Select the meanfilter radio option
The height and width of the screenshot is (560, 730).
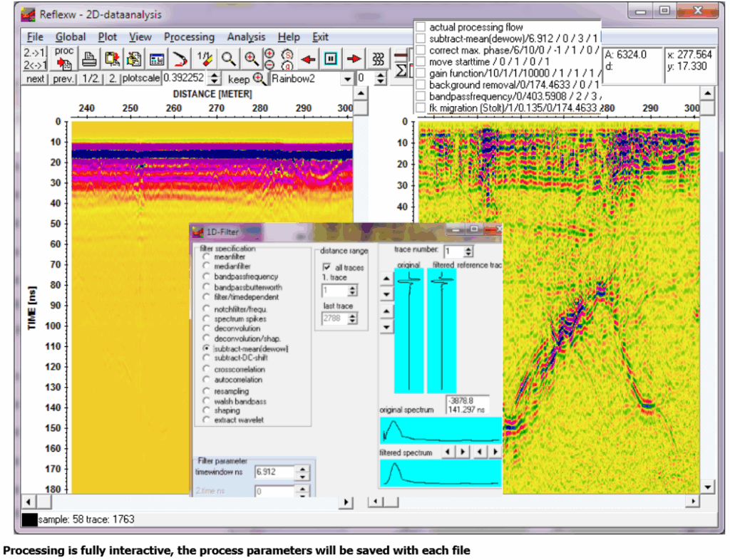[x=206, y=256]
